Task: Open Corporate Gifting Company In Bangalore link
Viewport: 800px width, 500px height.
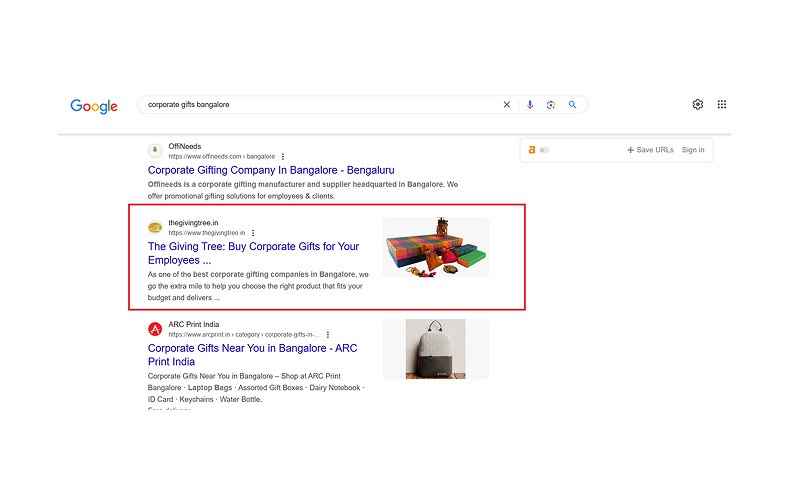Action: (x=271, y=170)
